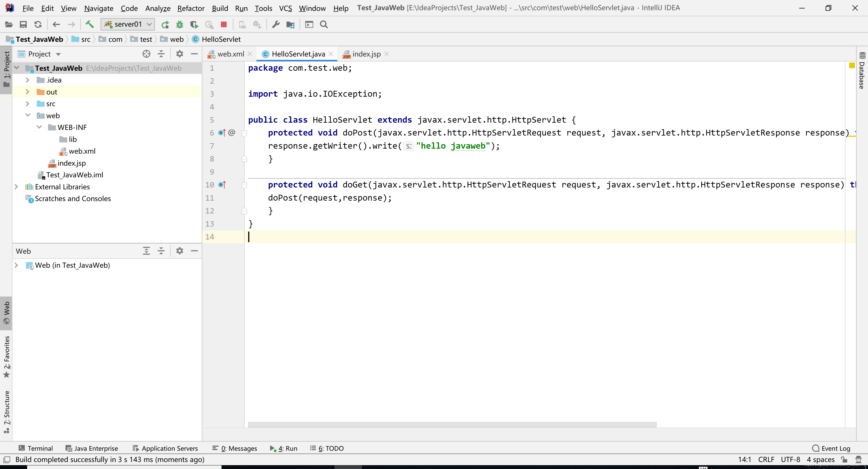Open the Analyze menu
868x469 pixels.
point(158,8)
